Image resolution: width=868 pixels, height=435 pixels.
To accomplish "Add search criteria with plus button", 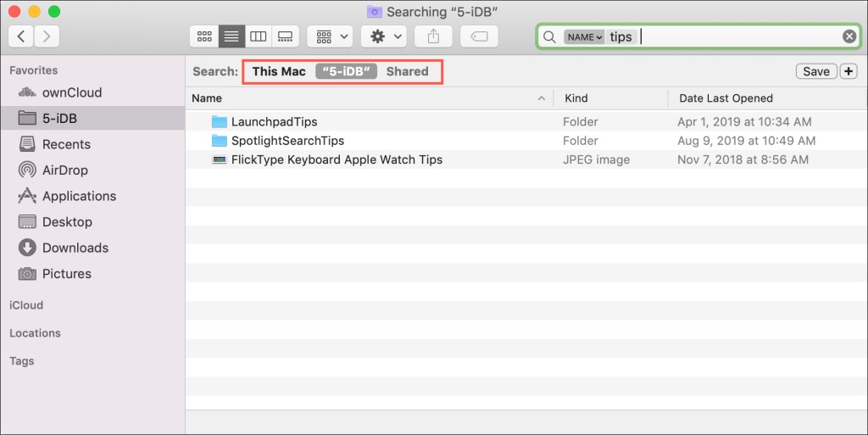I will (849, 71).
